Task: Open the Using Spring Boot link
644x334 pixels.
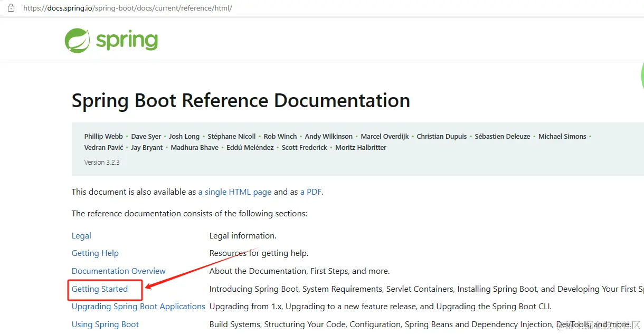Action: (105, 325)
